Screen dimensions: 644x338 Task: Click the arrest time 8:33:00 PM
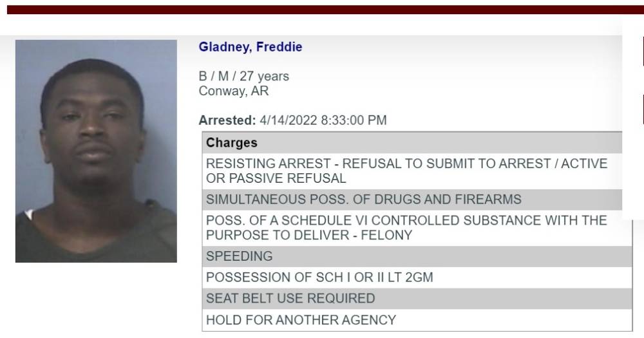click(354, 120)
